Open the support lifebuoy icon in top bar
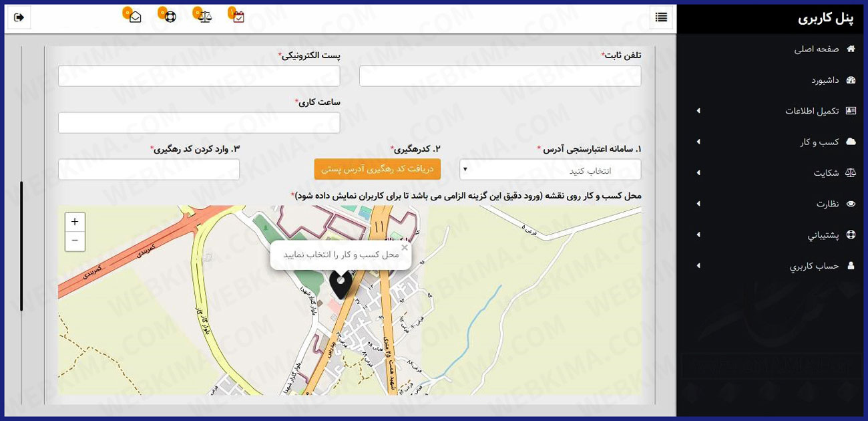The height and width of the screenshot is (421, 868). 170,17
